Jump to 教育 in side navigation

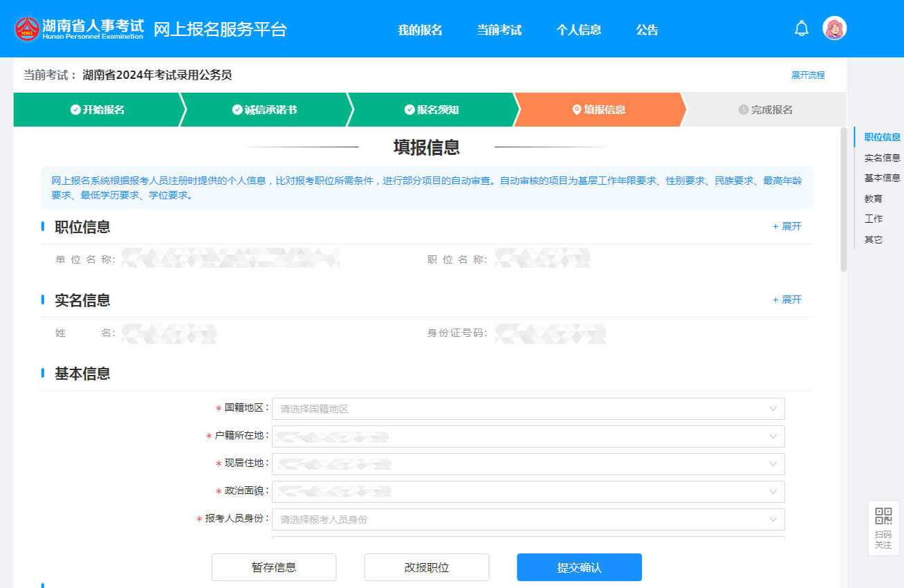click(874, 199)
